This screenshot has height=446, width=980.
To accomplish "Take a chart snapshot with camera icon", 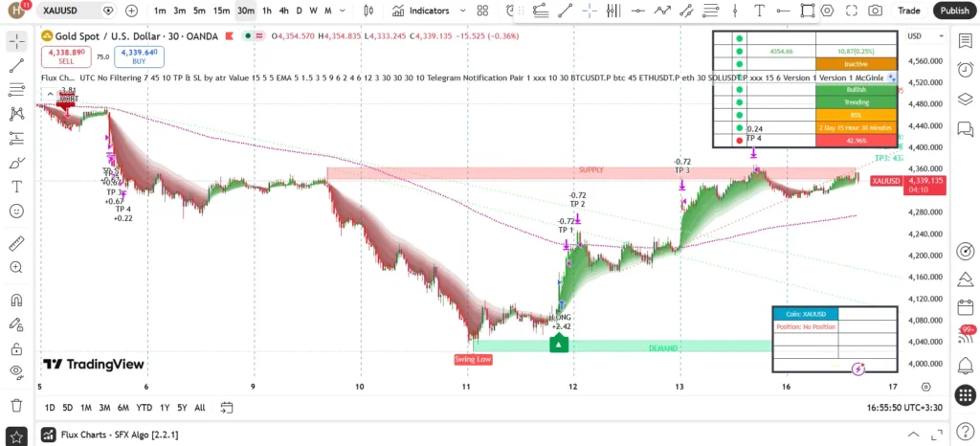I will 876,11.
